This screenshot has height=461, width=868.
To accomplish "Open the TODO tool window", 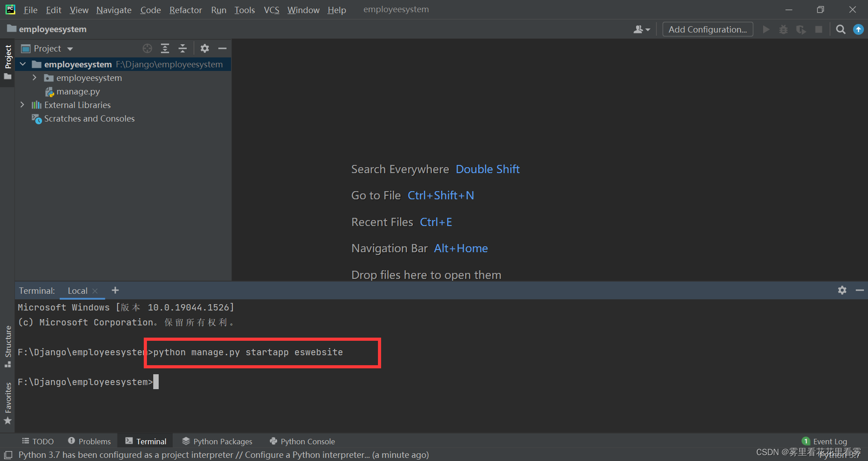I will pyautogui.click(x=38, y=441).
